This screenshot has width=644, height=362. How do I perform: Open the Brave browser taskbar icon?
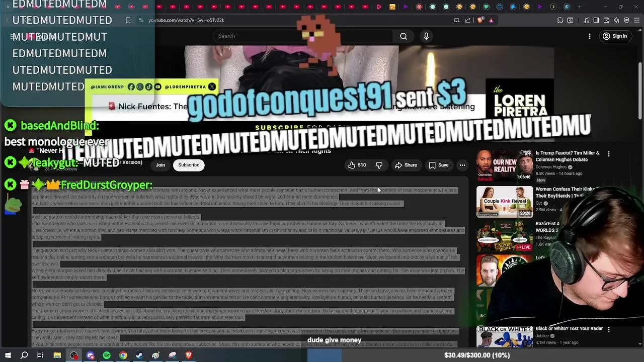(x=189, y=355)
